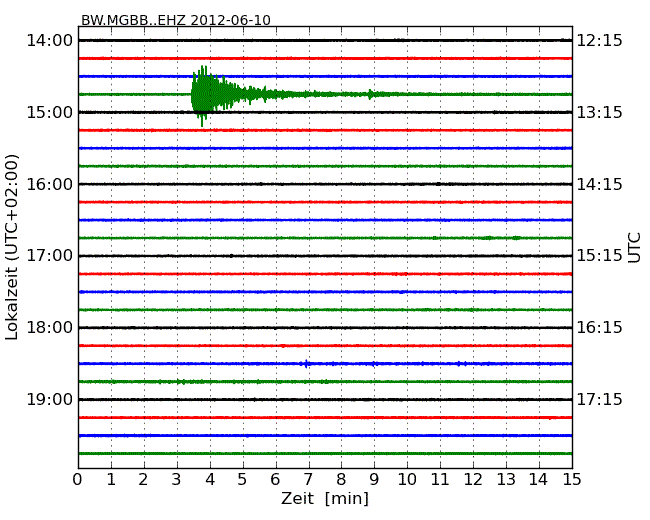Viewport: 650px width, 520px height.
Task: Click the Lokalzeit (UTC+02:00) axis label
Action: click(12, 247)
